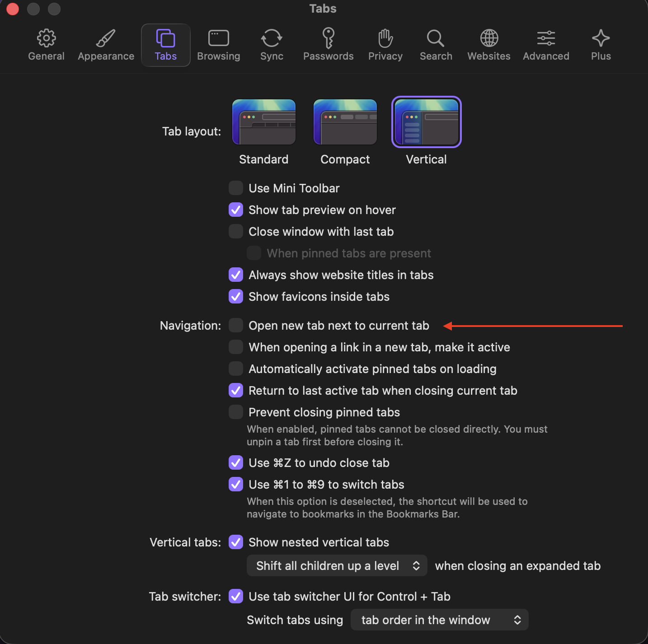Switch to the Tabs toolbar tab
Image resolution: width=648 pixels, height=644 pixels.
coord(166,45)
